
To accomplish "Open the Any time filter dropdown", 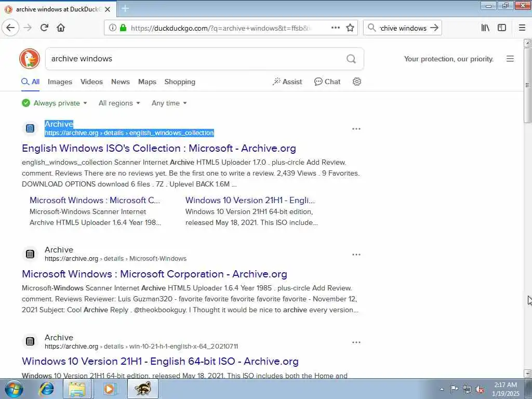I will click(169, 103).
